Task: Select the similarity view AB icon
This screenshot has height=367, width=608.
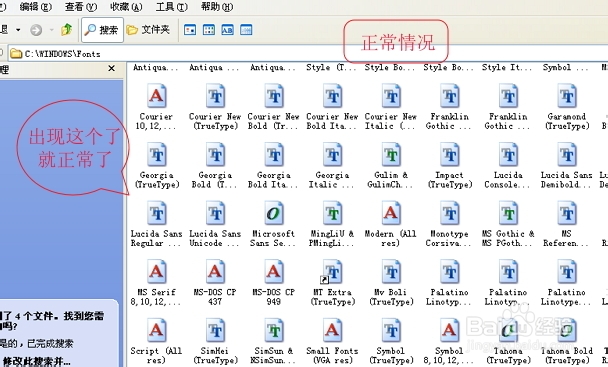Action: tap(227, 30)
